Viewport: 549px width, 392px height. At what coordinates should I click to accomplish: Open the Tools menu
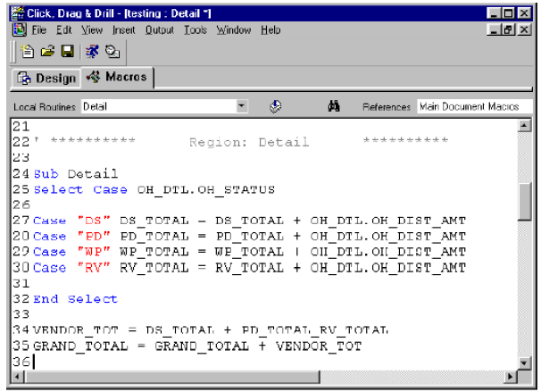[195, 29]
